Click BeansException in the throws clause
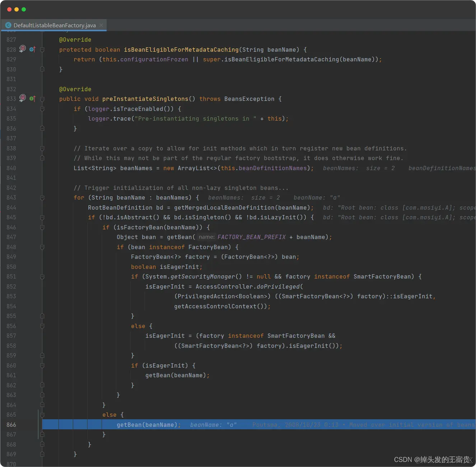Viewport: 476px width, 467px height. (x=249, y=99)
